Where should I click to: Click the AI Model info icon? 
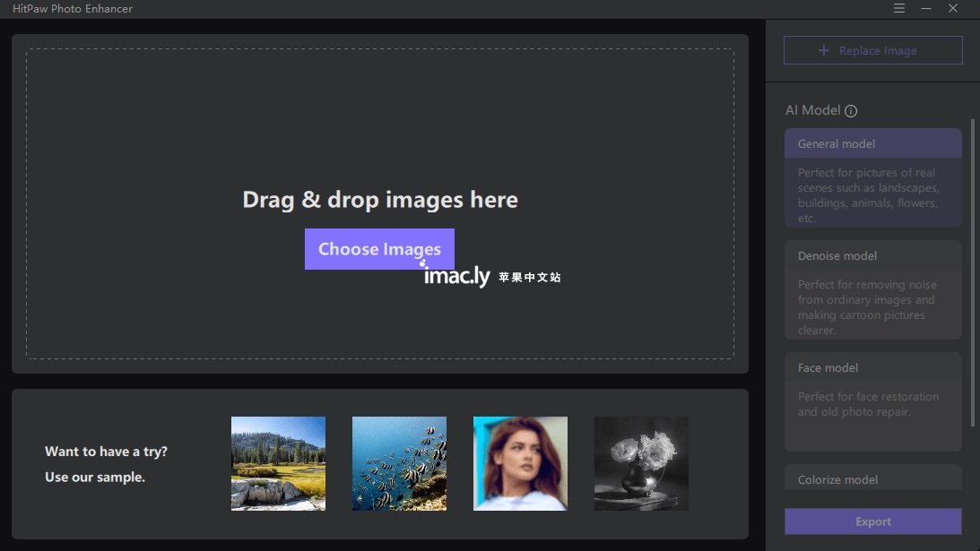point(851,111)
